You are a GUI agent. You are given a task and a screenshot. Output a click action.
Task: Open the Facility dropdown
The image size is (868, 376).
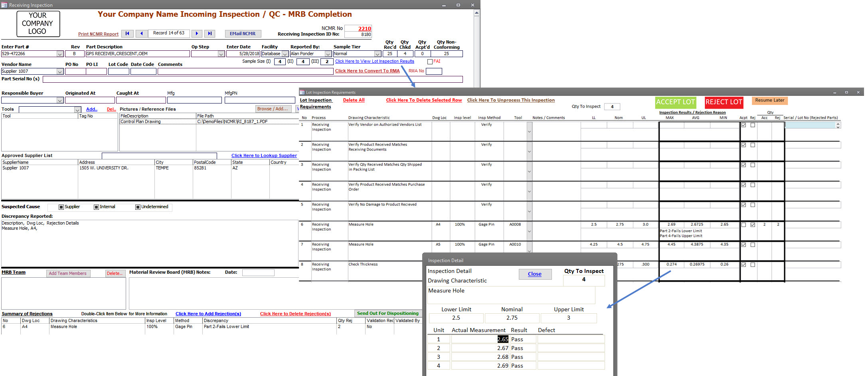pyautogui.click(x=285, y=54)
